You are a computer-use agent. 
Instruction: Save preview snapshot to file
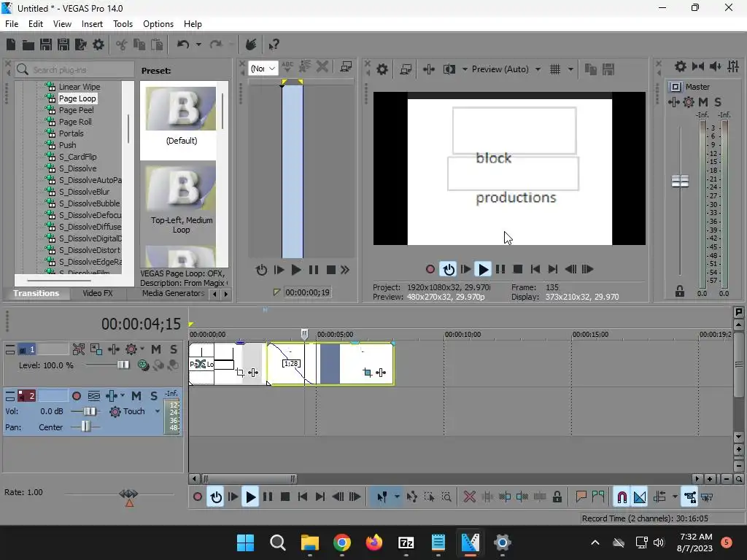tap(608, 69)
